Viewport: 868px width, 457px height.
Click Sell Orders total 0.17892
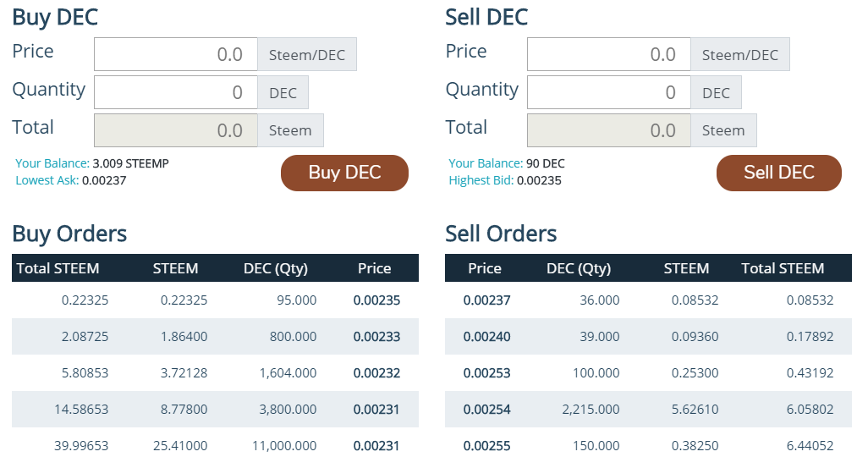tap(810, 337)
